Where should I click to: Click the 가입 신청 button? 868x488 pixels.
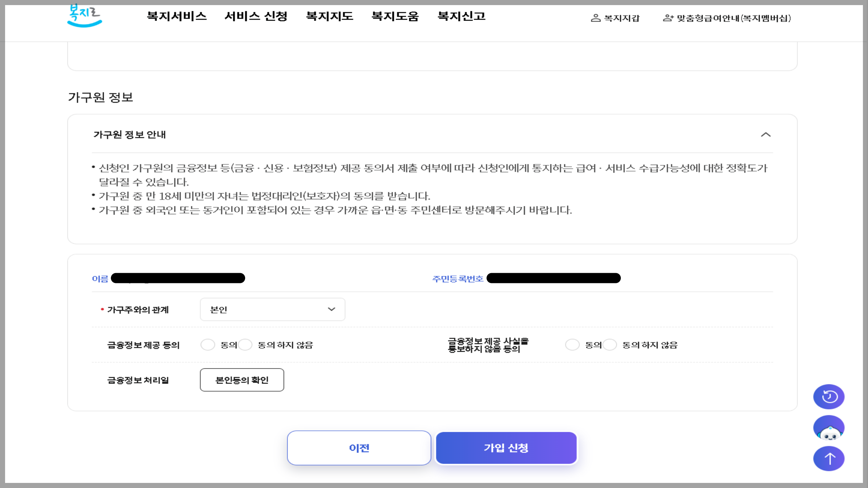(x=506, y=448)
